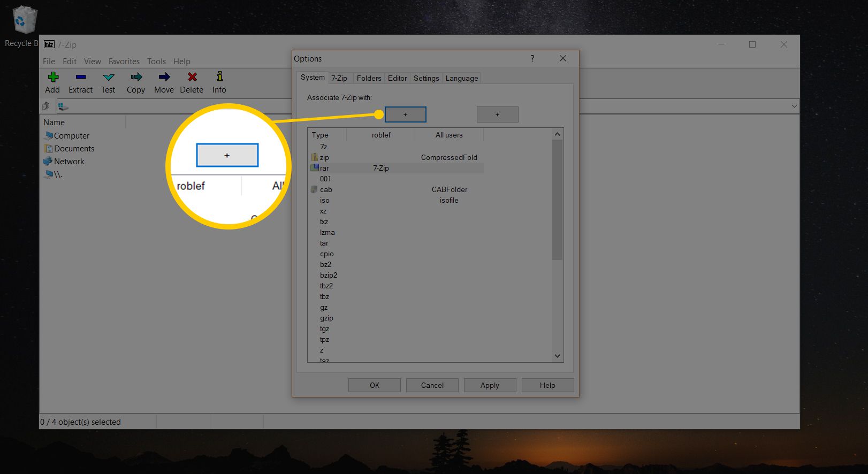Screen dimensions: 868x474
Task: Close the Options dialog
Action: tap(563, 58)
